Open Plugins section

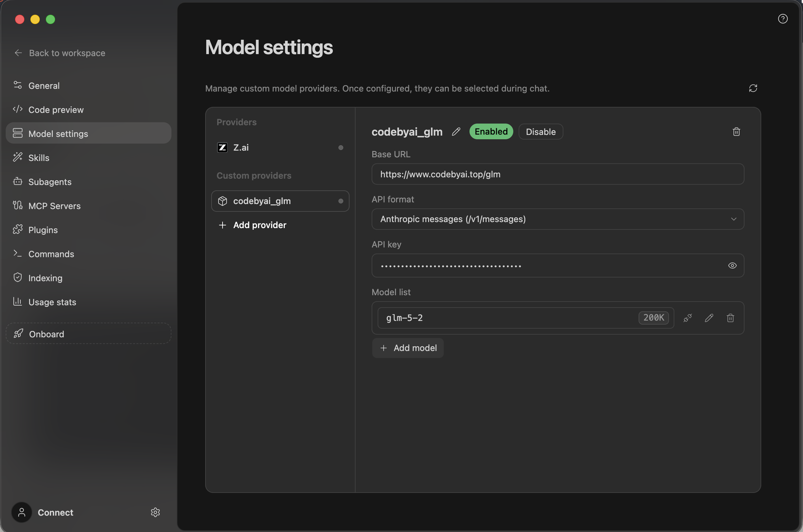tap(88, 230)
